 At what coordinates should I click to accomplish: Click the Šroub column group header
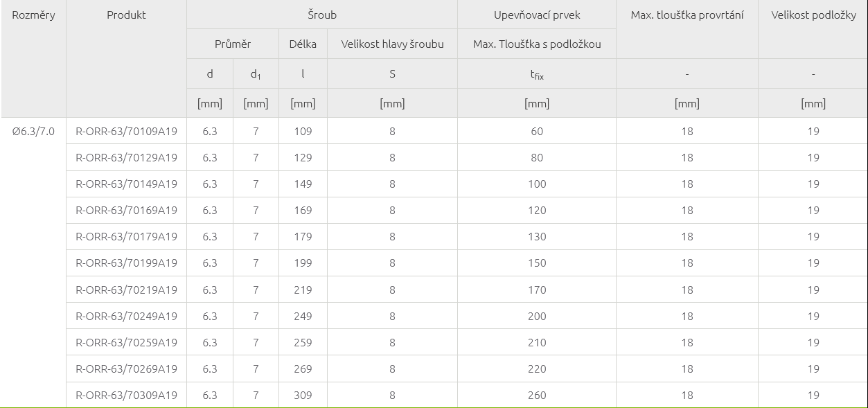tap(321, 15)
